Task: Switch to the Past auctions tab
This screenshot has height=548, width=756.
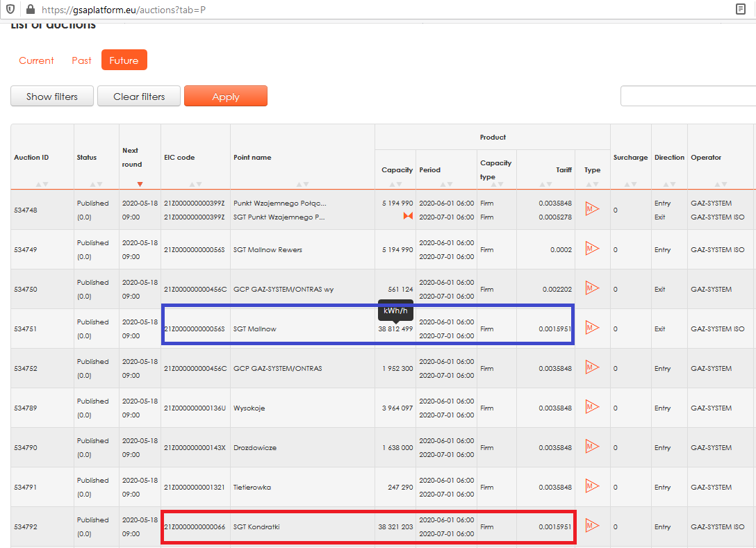Action: [x=81, y=60]
